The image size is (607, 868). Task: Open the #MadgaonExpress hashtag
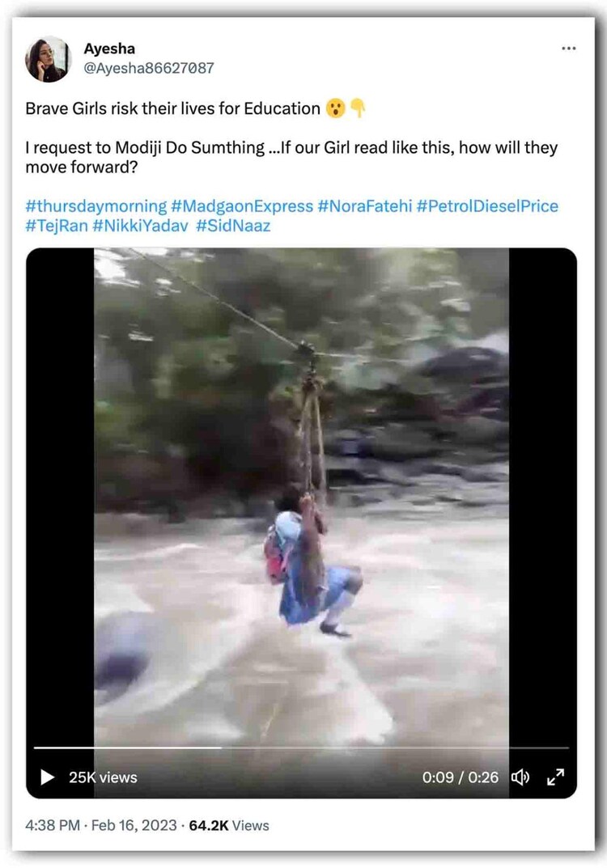coord(242,206)
